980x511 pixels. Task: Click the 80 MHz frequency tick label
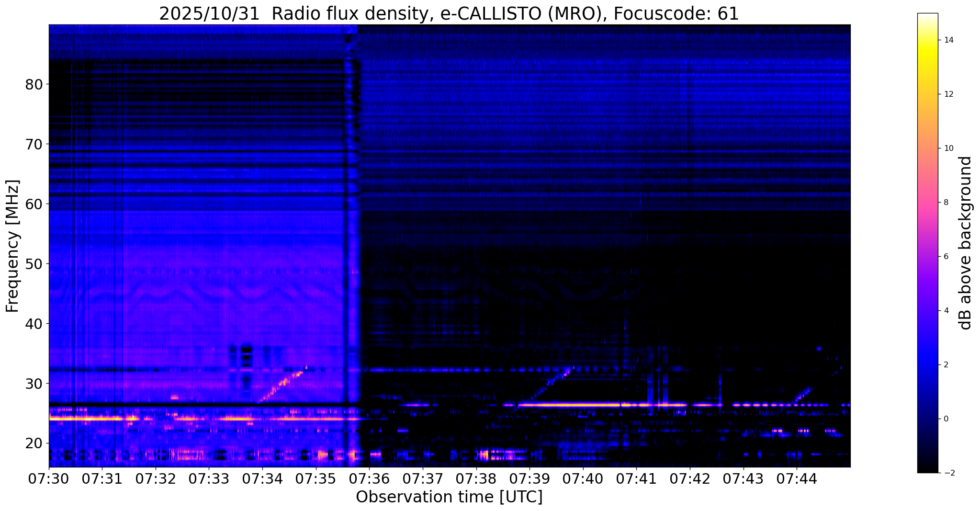[34, 84]
